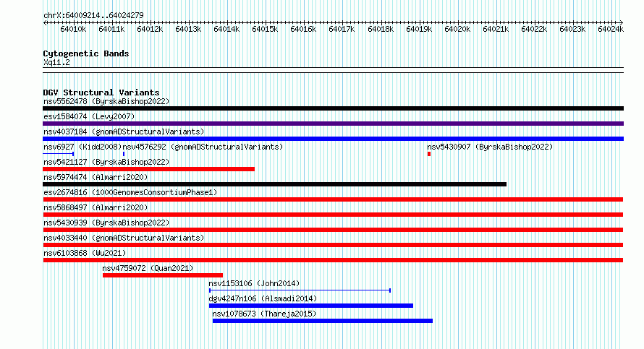
Task: Open the nsv1078673 (Thareja2015) label
Action: (x=264, y=314)
